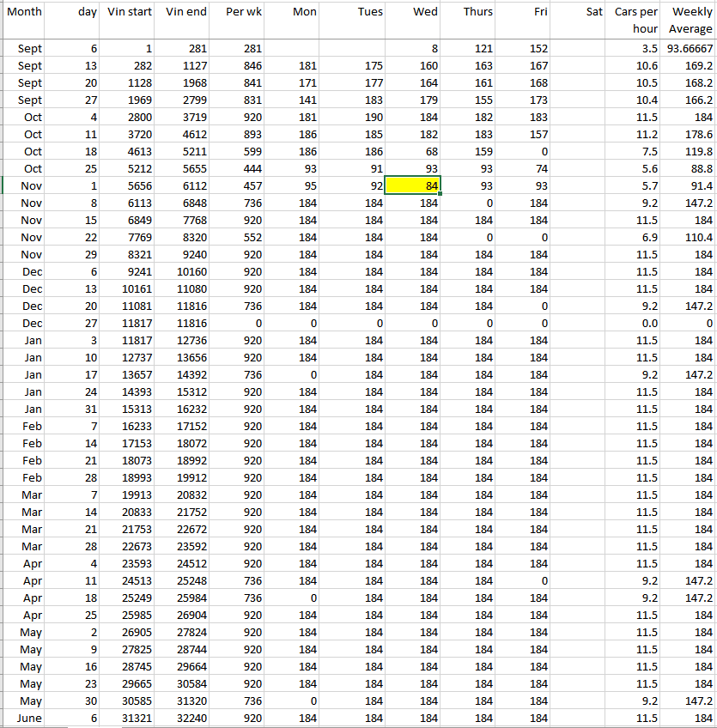This screenshot has width=717, height=728.
Task: Click the Month column header cell
Action: (x=23, y=12)
